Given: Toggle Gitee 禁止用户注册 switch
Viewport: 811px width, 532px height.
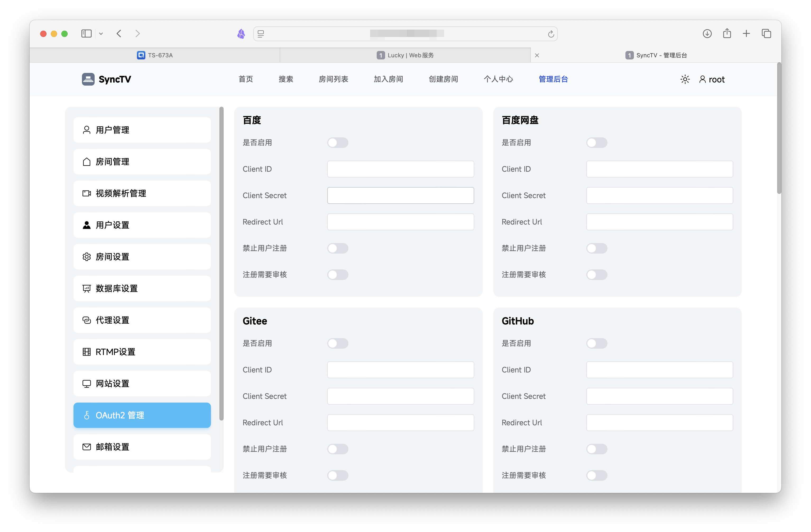Looking at the screenshot, I should point(338,449).
